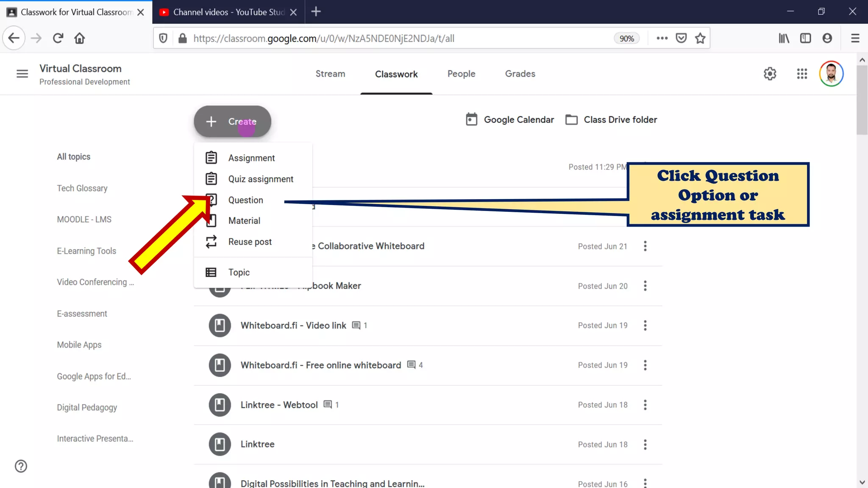Click material icon of Whiteboard.fi - Video link
868x488 pixels.
pos(220,325)
